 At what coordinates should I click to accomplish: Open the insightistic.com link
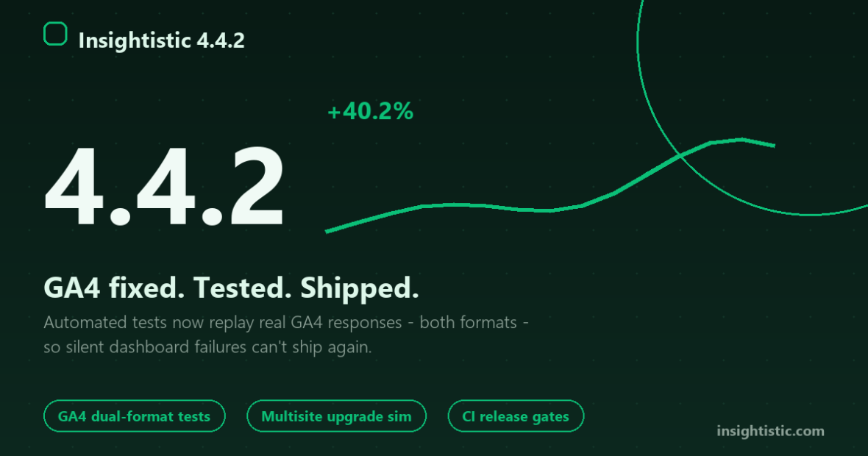click(x=770, y=430)
